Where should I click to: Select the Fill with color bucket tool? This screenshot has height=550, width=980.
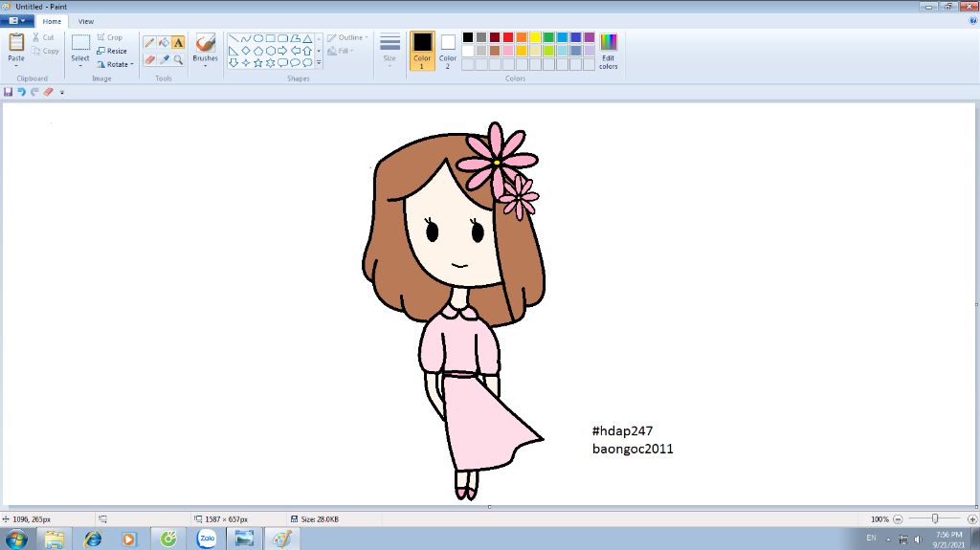pyautogui.click(x=164, y=42)
